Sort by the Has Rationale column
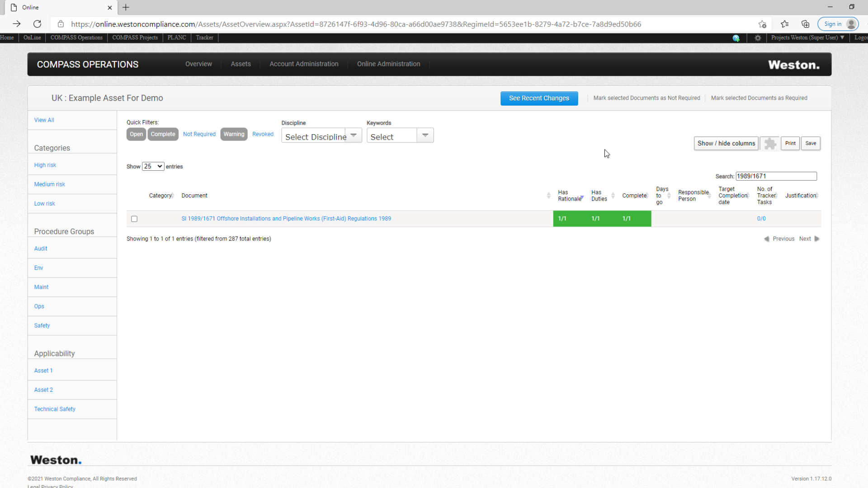The width and height of the screenshot is (868, 488). [571, 196]
